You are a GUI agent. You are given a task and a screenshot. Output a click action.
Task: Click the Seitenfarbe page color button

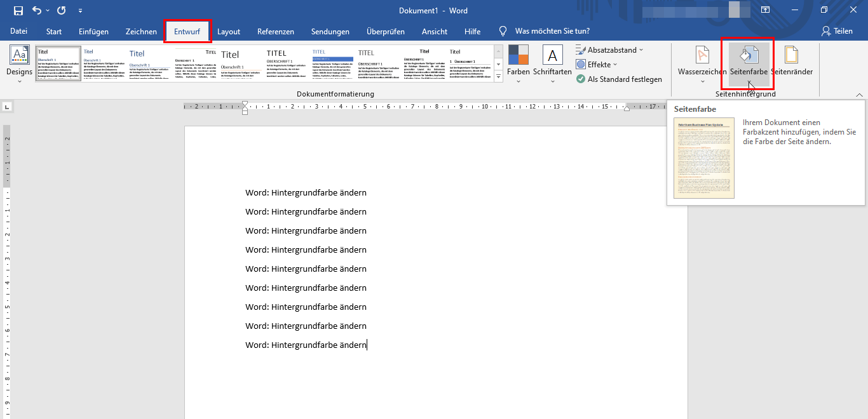(749, 64)
